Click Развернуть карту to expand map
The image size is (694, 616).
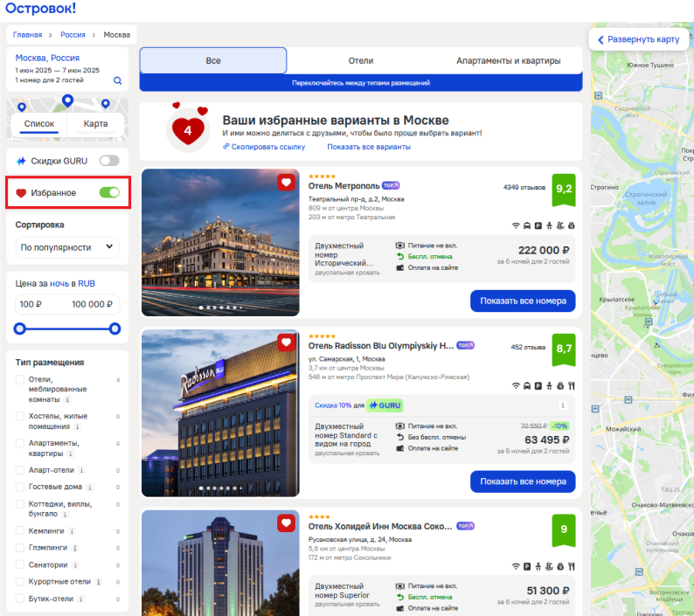639,39
